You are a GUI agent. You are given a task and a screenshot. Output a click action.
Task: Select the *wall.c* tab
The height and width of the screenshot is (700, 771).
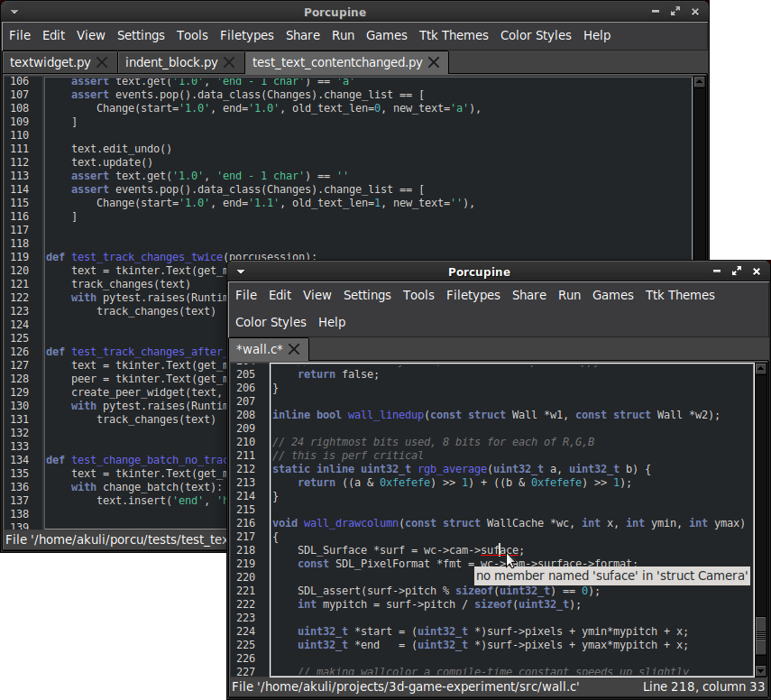point(259,349)
